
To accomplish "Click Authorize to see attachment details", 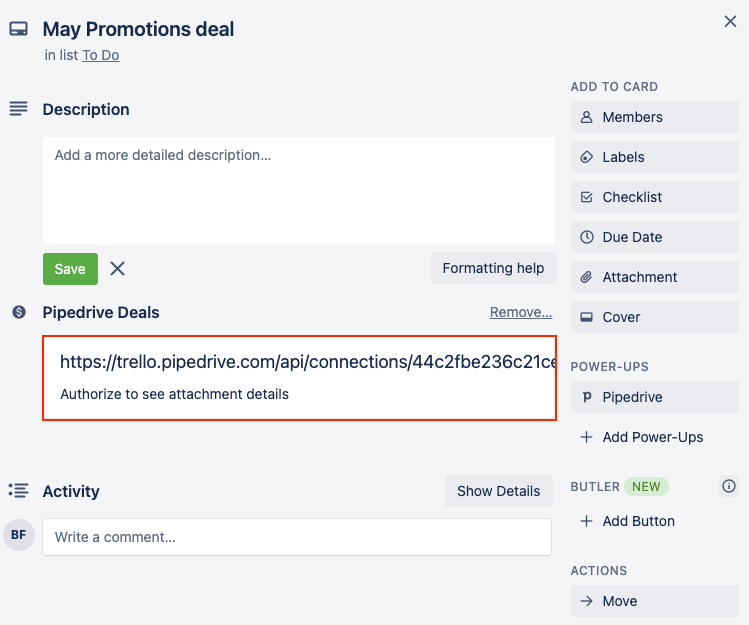I will pos(174,394).
